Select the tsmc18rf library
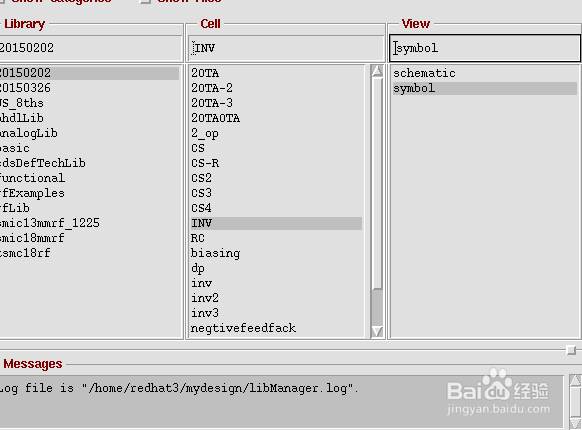This screenshot has height=430, width=582. tap(25, 253)
